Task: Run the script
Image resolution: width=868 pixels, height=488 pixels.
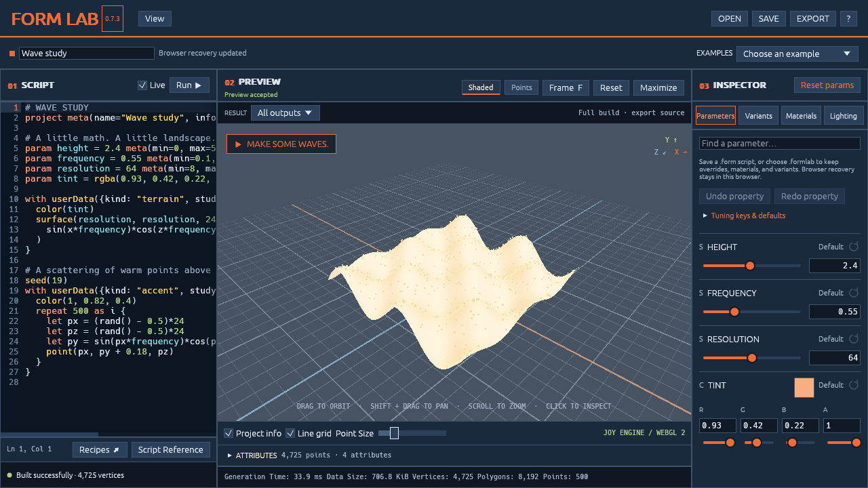Action: click(x=189, y=85)
